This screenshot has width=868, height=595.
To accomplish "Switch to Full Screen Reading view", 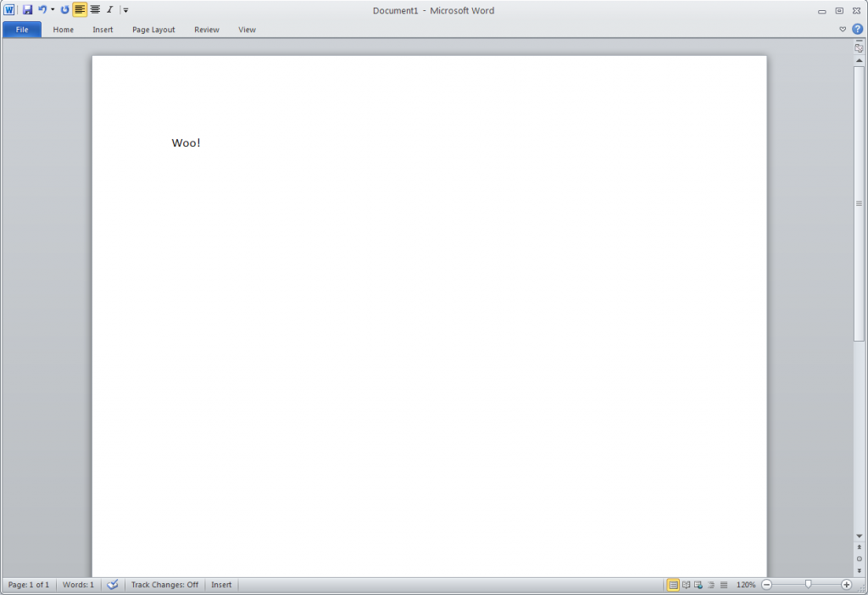I will pyautogui.click(x=687, y=585).
